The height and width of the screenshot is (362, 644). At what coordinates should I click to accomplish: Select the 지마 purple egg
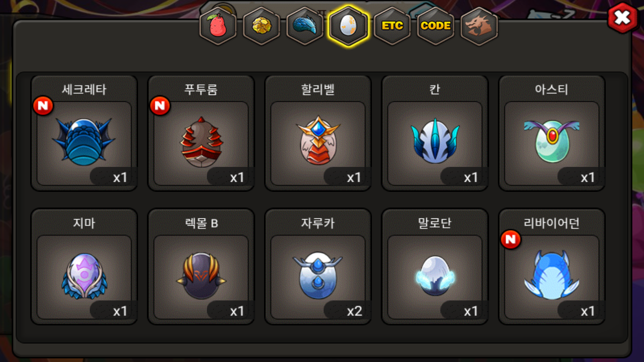pyautogui.click(x=84, y=267)
